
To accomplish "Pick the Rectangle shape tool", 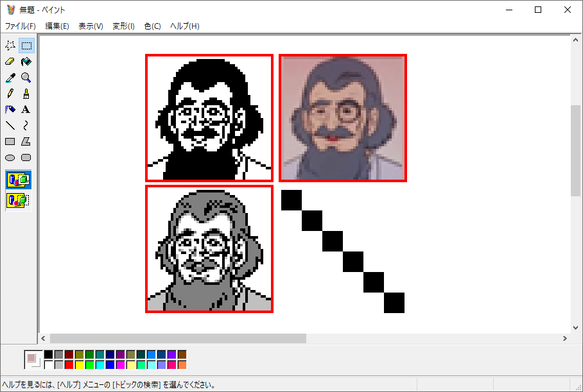I will [10, 142].
